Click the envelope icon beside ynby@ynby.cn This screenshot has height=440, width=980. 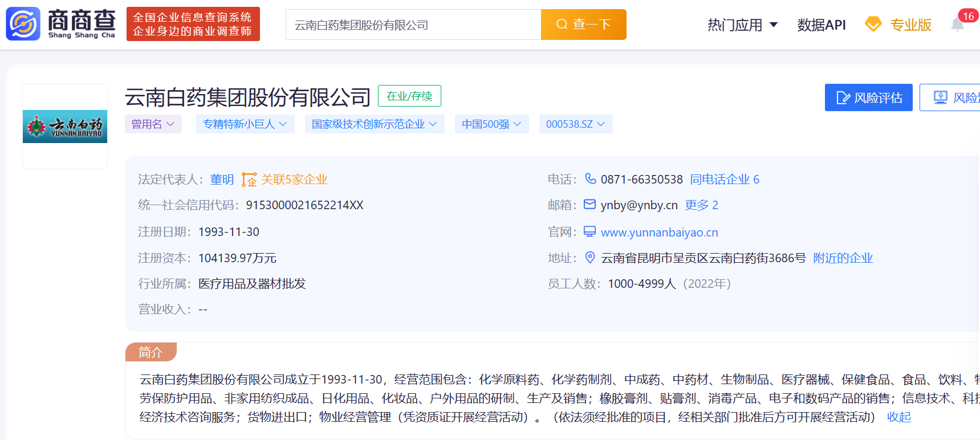click(x=590, y=205)
